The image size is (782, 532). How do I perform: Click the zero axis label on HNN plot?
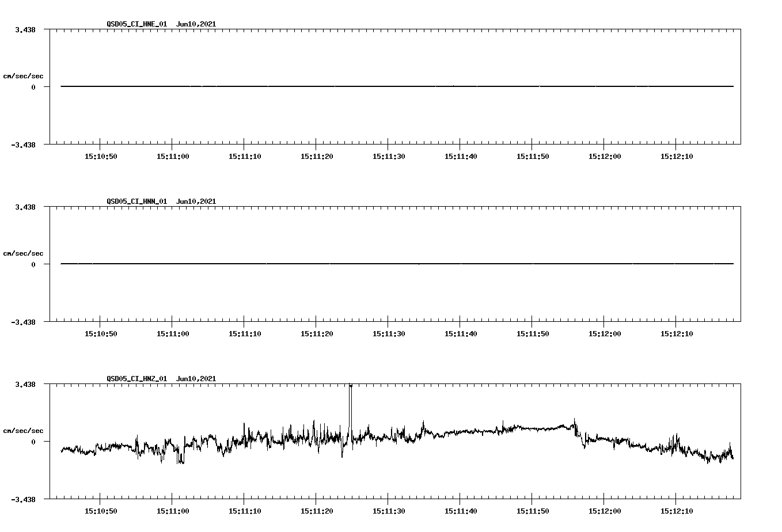click(x=33, y=265)
